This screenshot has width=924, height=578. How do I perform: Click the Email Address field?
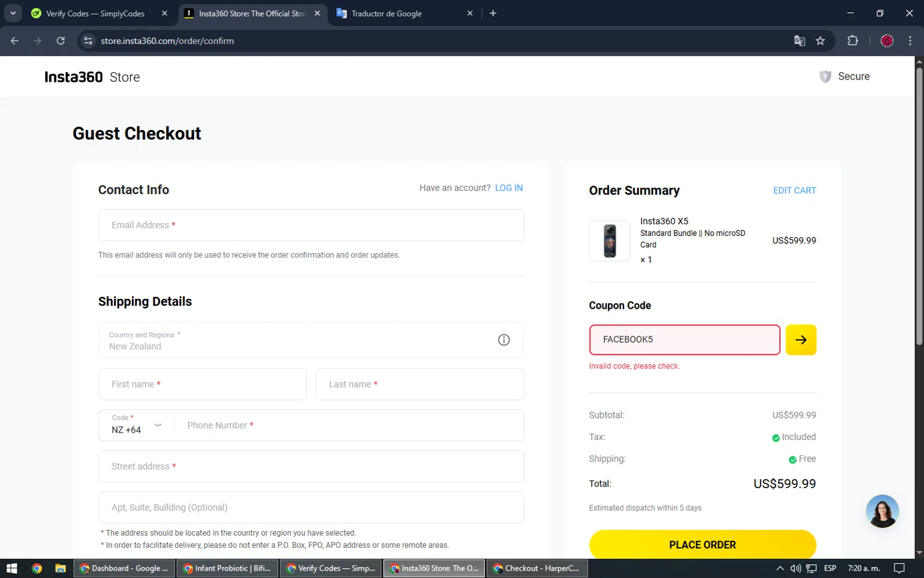click(x=311, y=225)
